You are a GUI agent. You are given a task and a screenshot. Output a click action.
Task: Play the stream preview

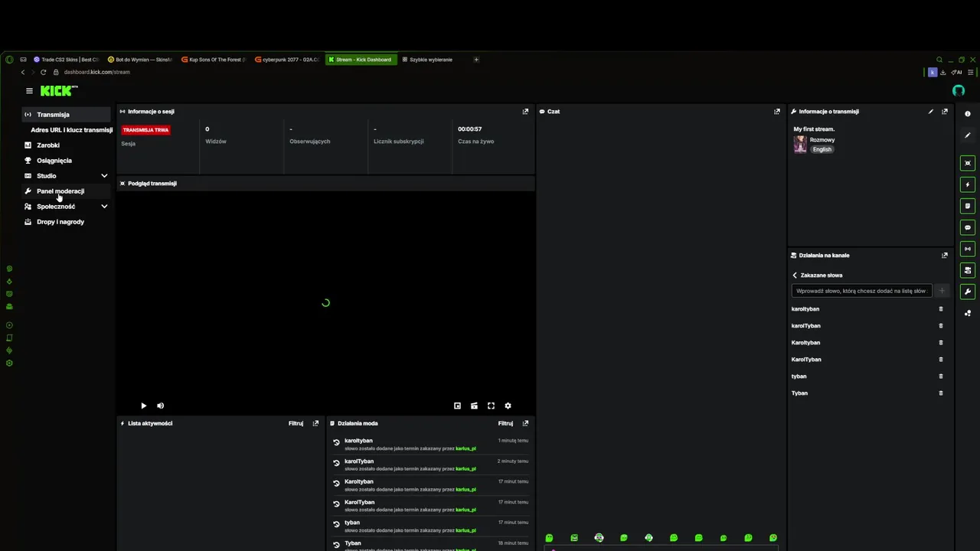[143, 406]
